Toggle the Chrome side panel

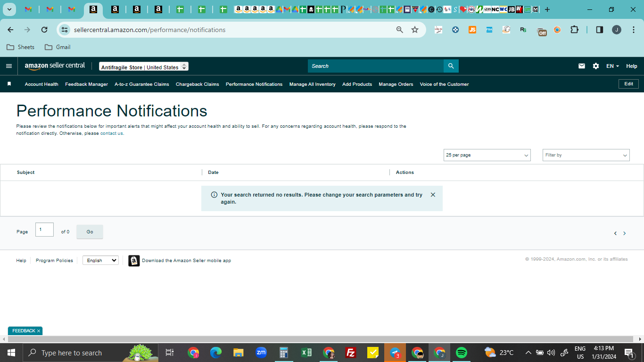600,30
